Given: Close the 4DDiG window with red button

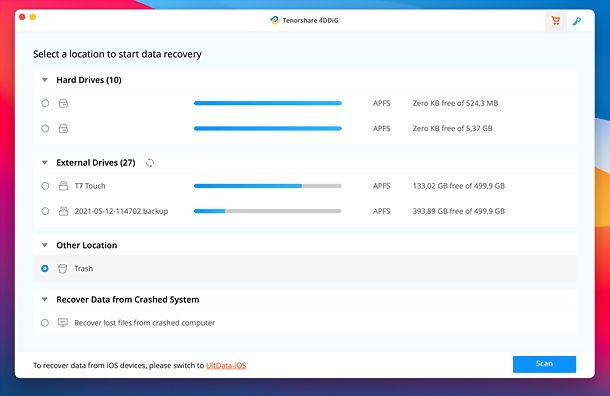Looking at the screenshot, I should 22,17.
